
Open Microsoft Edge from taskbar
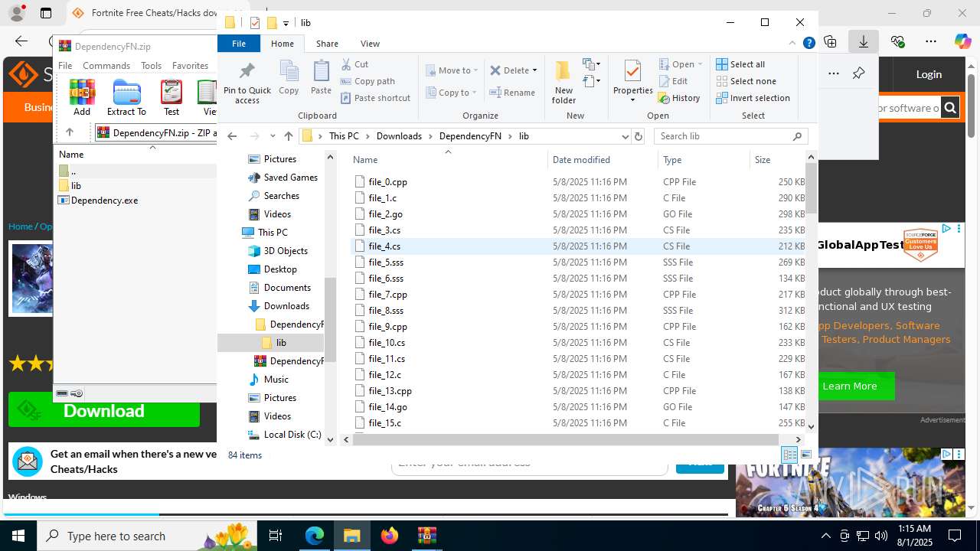(315, 536)
